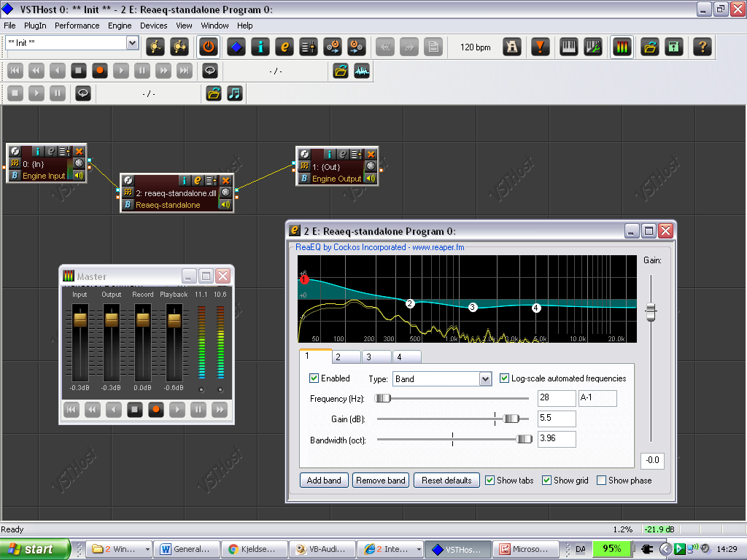
Task: Toggle the Show grid checkbox
Action: pyautogui.click(x=547, y=480)
